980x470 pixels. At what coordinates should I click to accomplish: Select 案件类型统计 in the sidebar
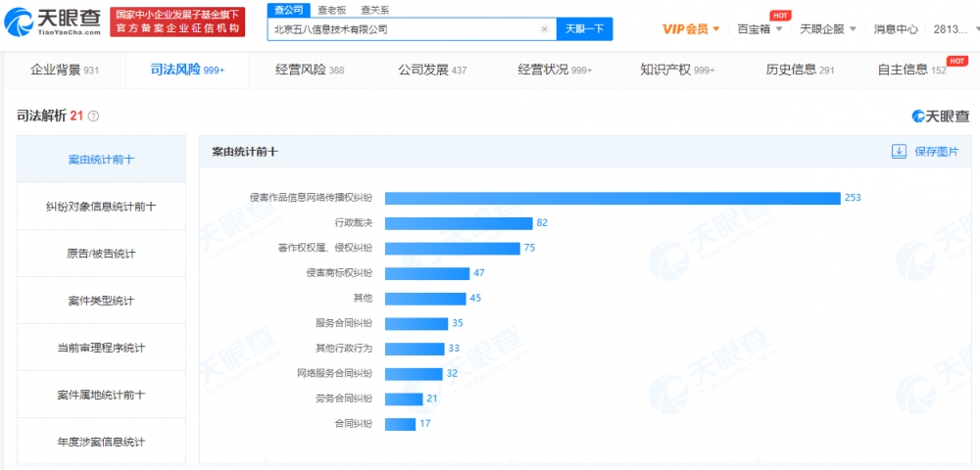pyautogui.click(x=101, y=301)
